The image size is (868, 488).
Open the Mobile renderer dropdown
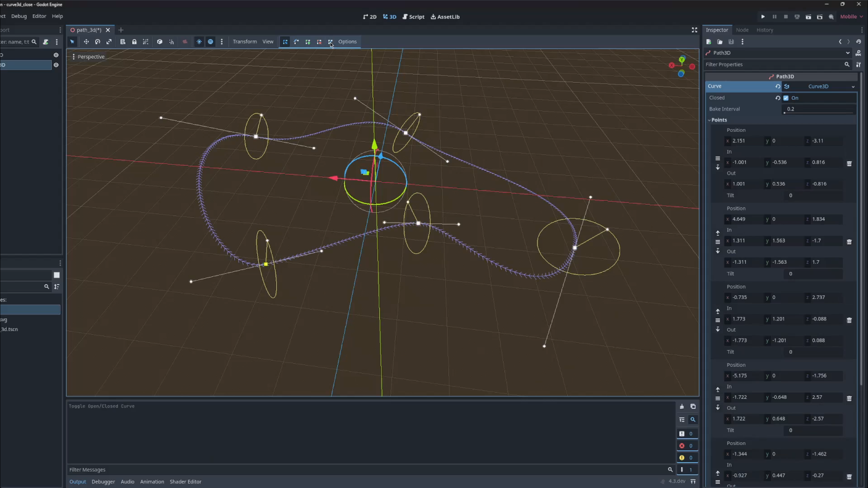pyautogui.click(x=851, y=17)
